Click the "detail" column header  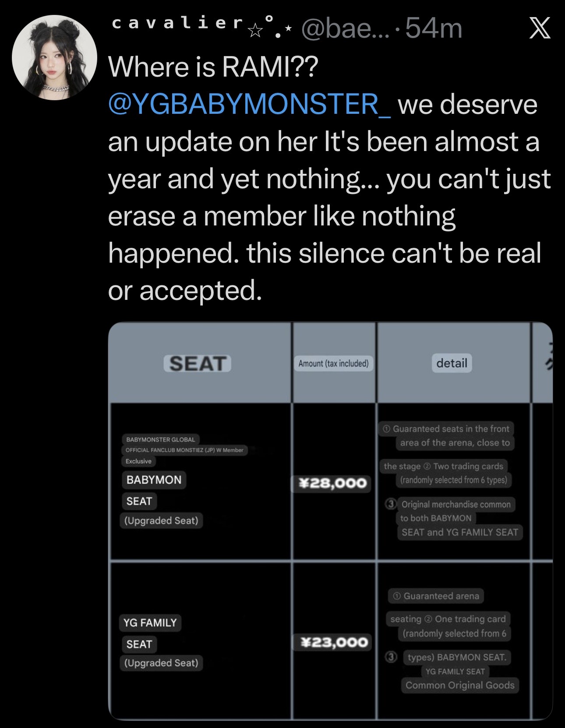[x=452, y=363]
